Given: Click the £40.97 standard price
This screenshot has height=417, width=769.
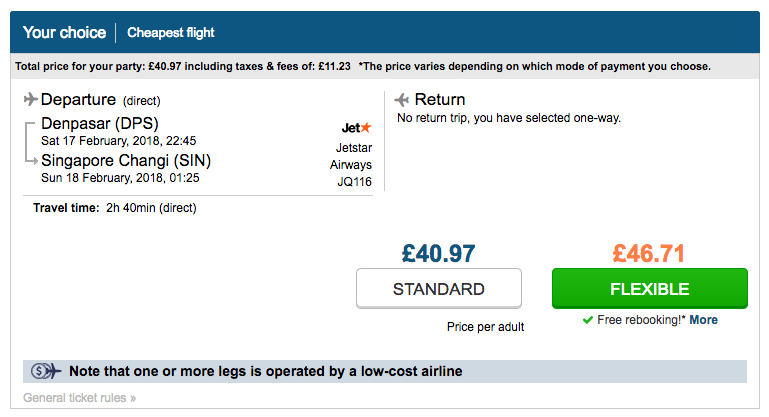Looking at the screenshot, I should [x=438, y=254].
